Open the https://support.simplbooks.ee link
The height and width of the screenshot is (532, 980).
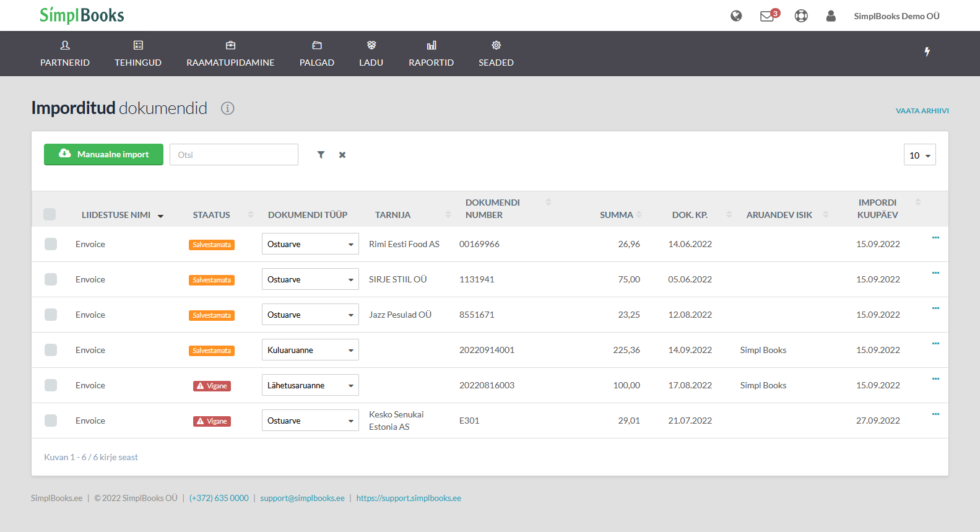point(409,498)
